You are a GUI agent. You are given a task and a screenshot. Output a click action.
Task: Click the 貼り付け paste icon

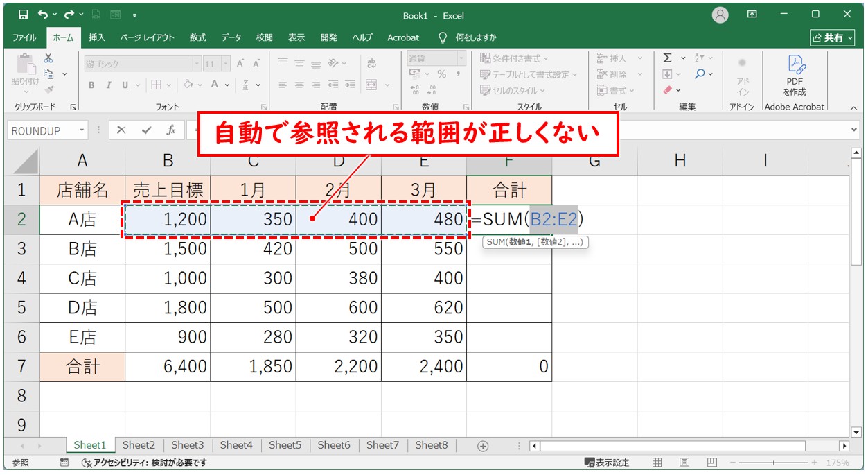[25, 64]
